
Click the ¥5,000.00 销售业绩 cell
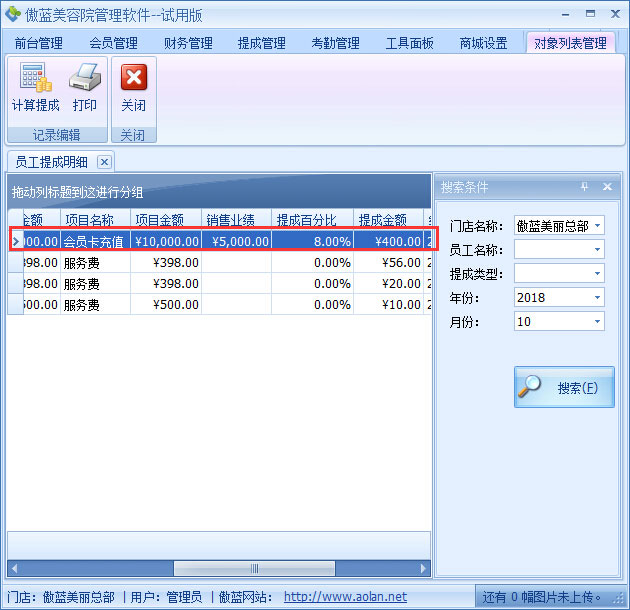click(236, 241)
